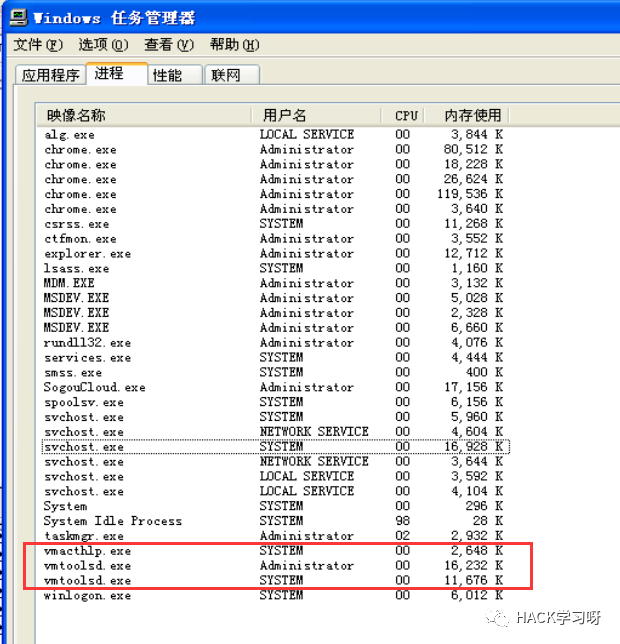Select svchost.exe using 16,928 K
The height and width of the screenshot is (644, 620).
tap(275, 446)
